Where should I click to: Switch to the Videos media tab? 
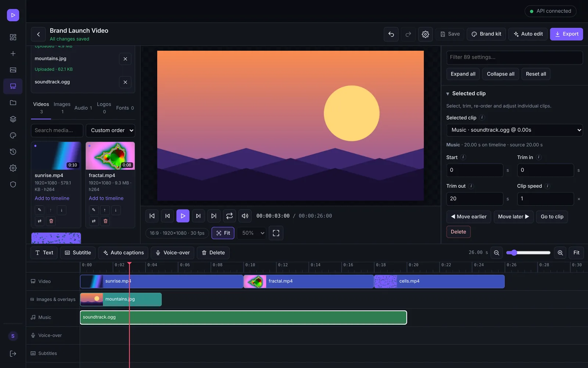pyautogui.click(x=41, y=107)
